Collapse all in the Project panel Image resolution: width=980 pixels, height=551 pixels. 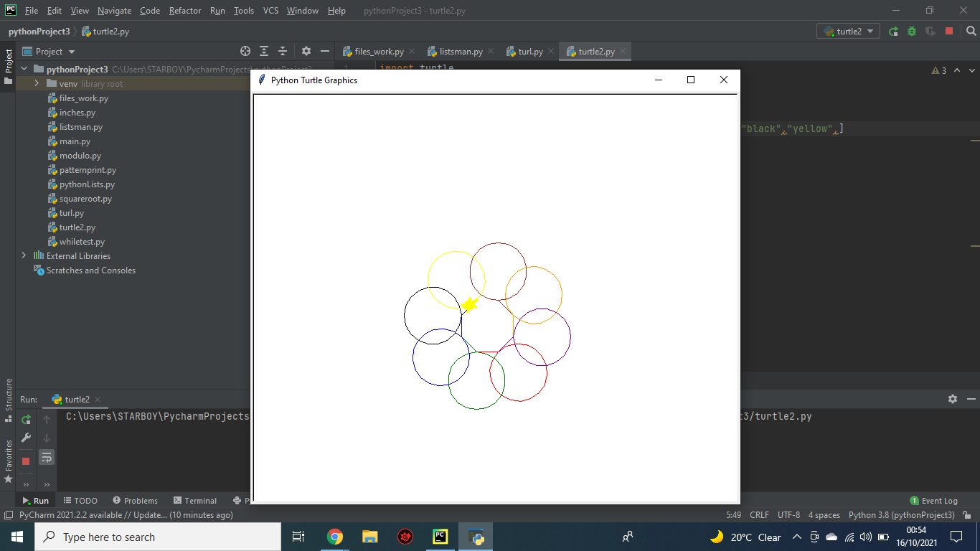point(283,52)
